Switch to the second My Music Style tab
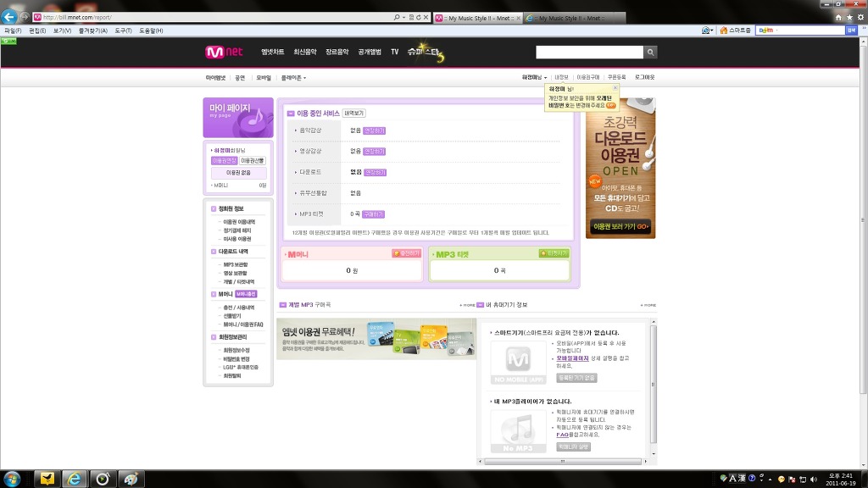 pos(573,19)
